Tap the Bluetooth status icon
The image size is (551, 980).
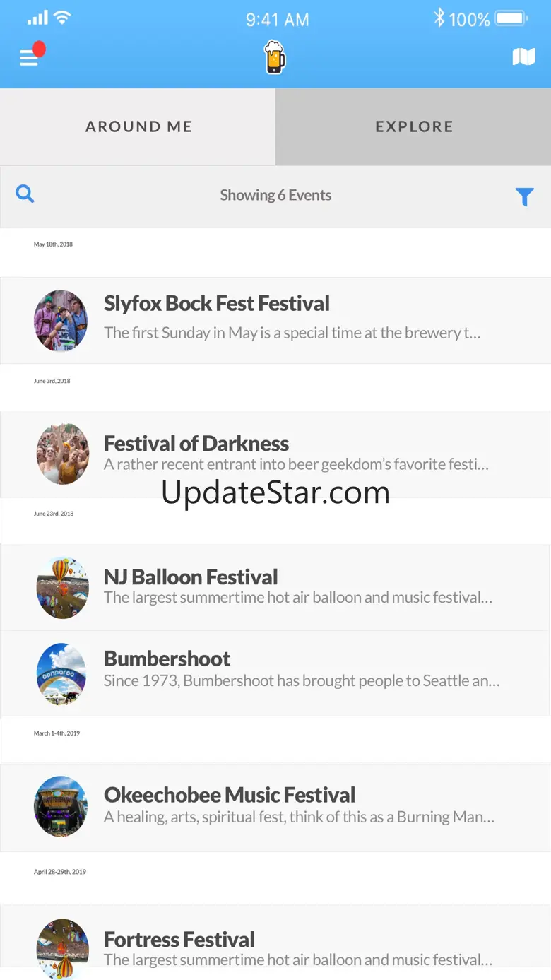(439, 18)
